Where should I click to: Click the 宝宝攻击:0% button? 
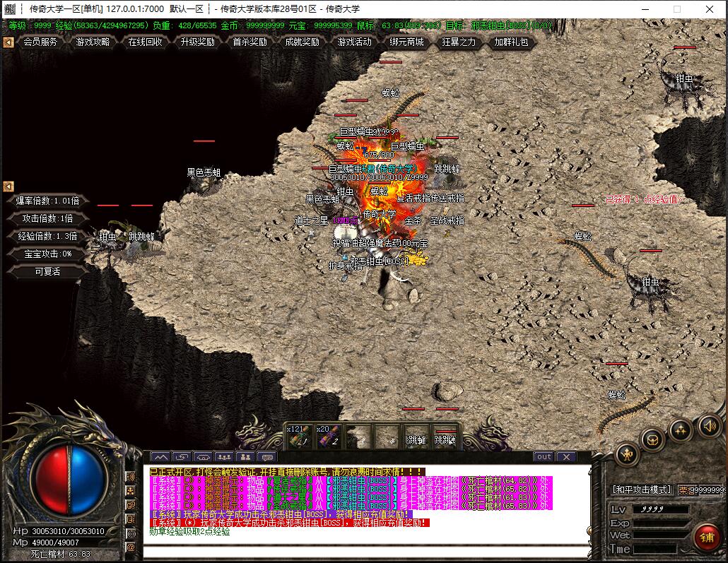47,254
